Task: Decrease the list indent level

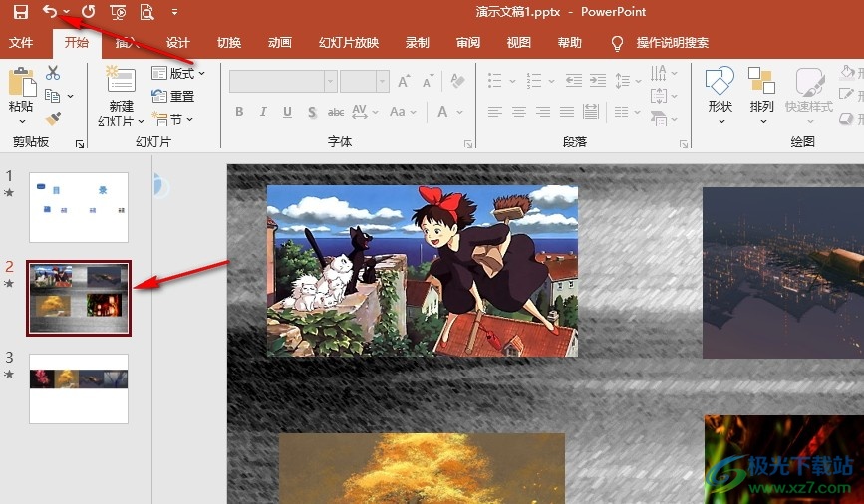Action: (x=574, y=81)
